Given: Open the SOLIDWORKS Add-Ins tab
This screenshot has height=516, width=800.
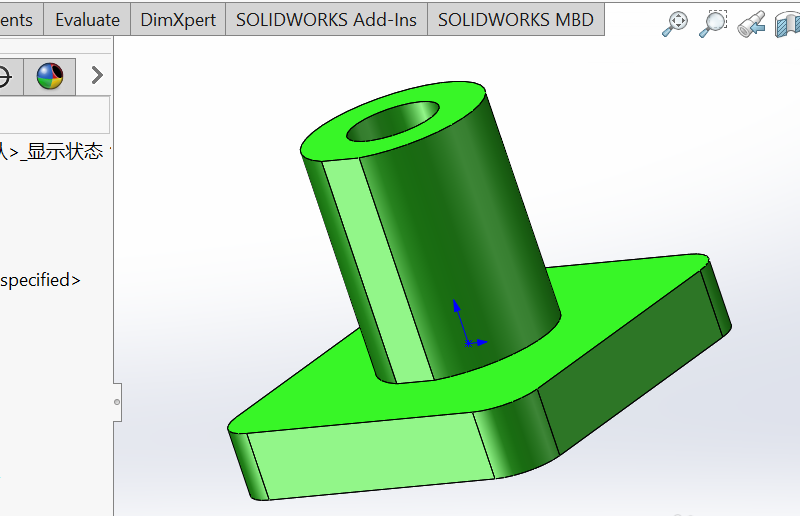Looking at the screenshot, I should (326, 20).
